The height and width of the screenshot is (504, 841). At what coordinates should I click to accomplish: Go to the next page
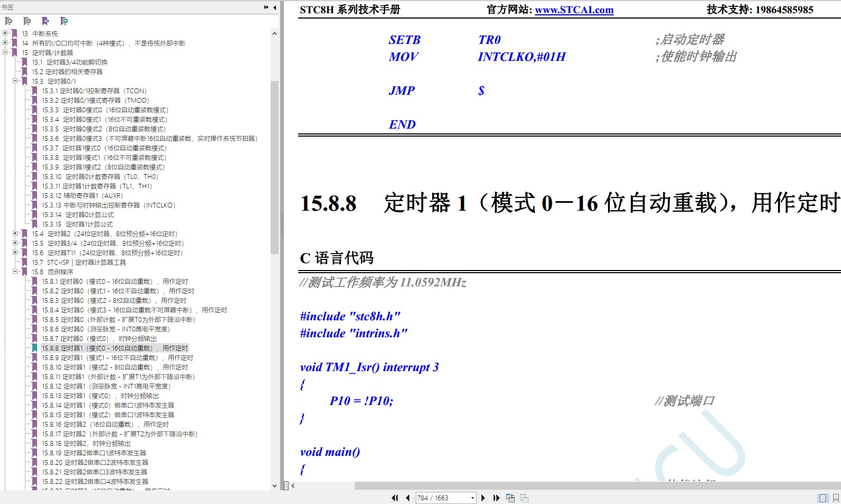click(x=483, y=498)
